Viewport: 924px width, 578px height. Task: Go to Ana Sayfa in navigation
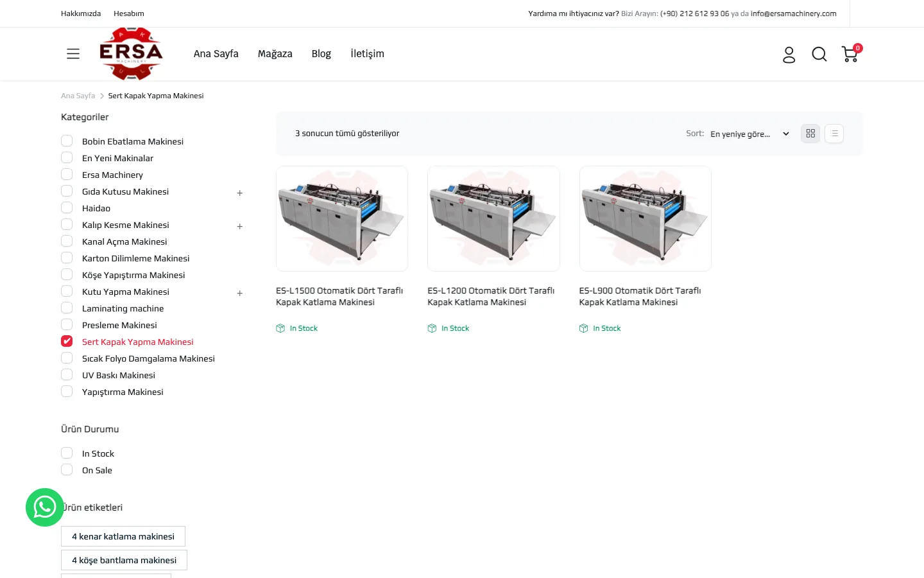point(216,54)
